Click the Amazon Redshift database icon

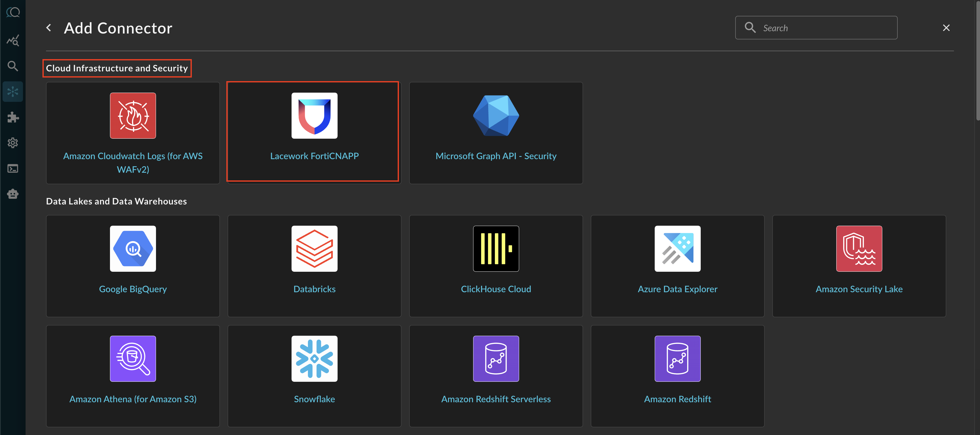tap(677, 358)
